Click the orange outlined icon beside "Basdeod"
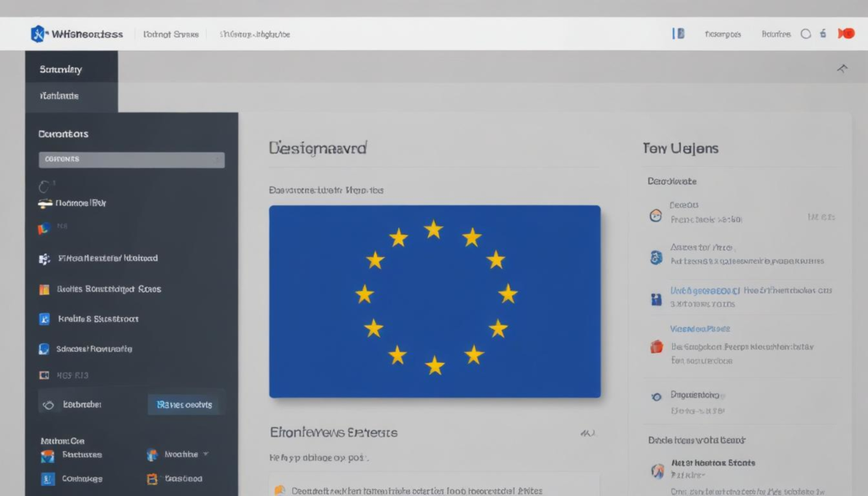 153,479
